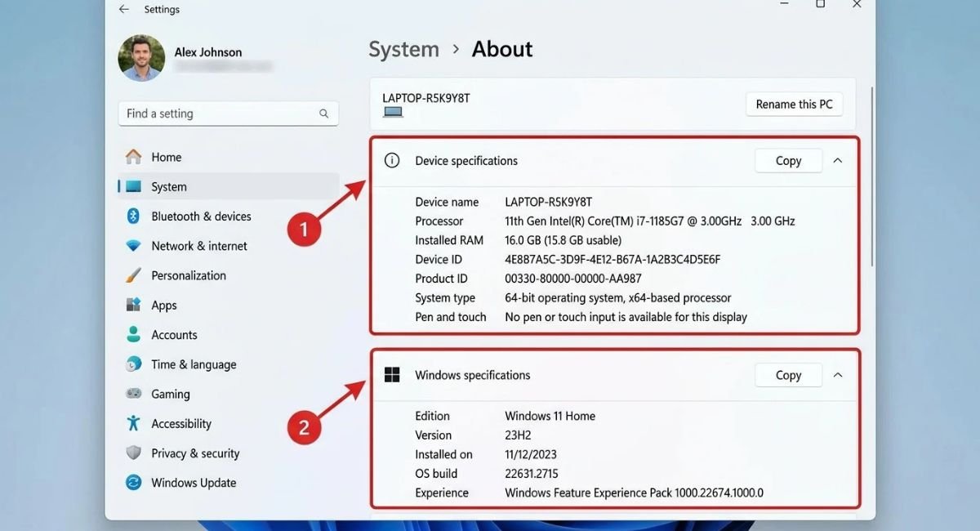Copy the Windows specifications
Screen dimensions: 980x531
[x=788, y=375]
